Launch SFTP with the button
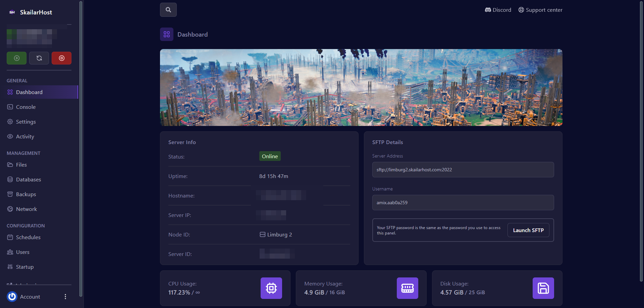 [x=528, y=230]
